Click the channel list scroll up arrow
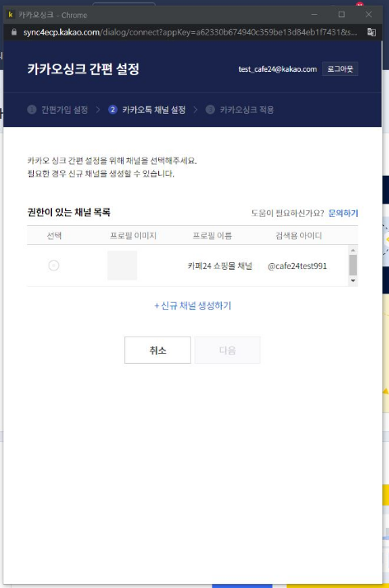389x588 pixels. [353, 250]
